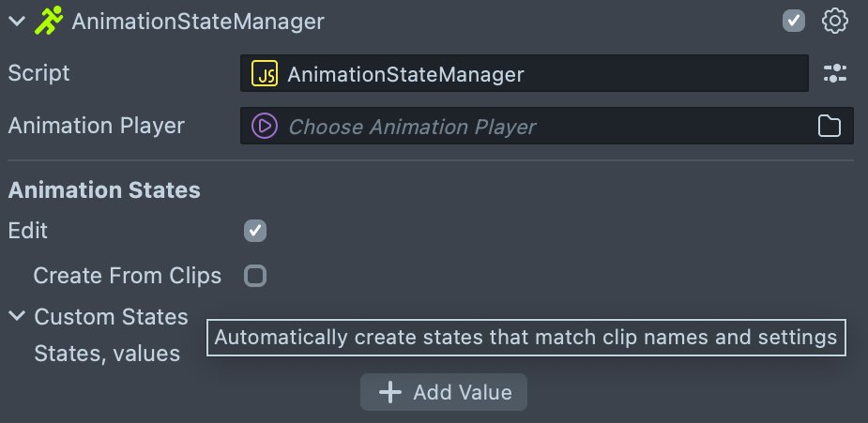Open script options sliders icon
Image resolution: width=868 pixels, height=423 pixels.
coord(834,74)
